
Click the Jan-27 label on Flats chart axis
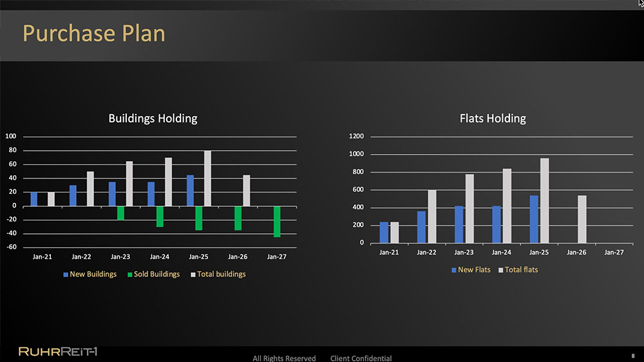click(x=614, y=252)
